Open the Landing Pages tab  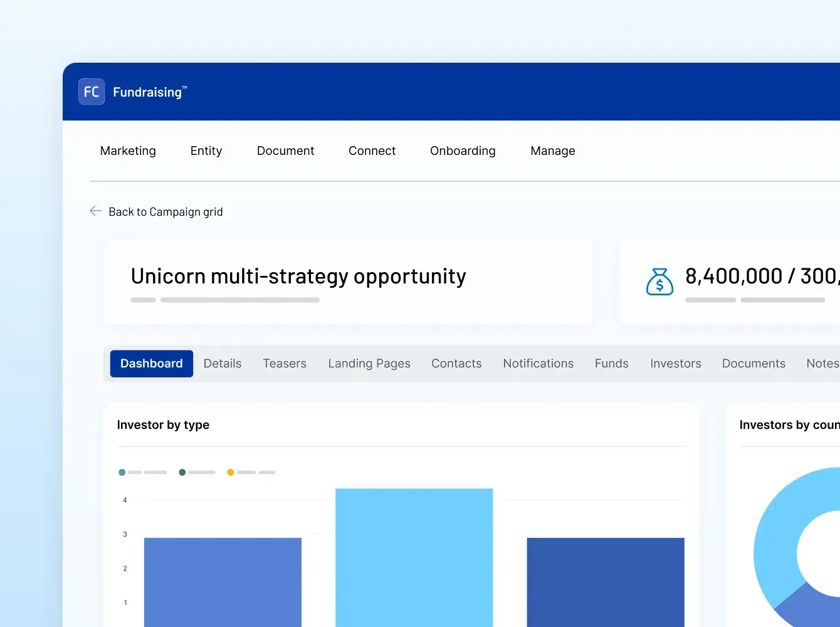[x=369, y=363]
